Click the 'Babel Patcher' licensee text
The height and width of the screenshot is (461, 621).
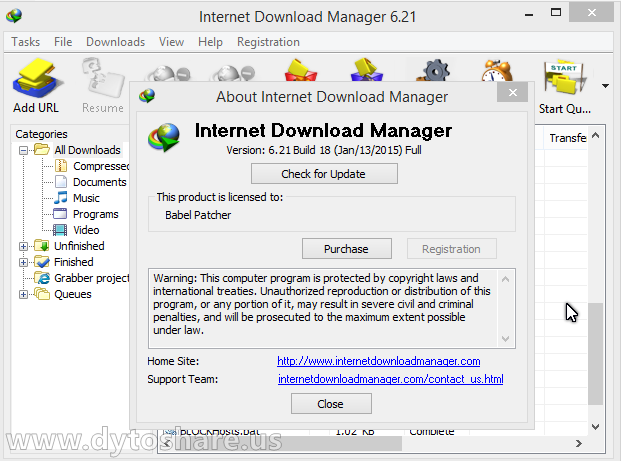click(x=198, y=215)
